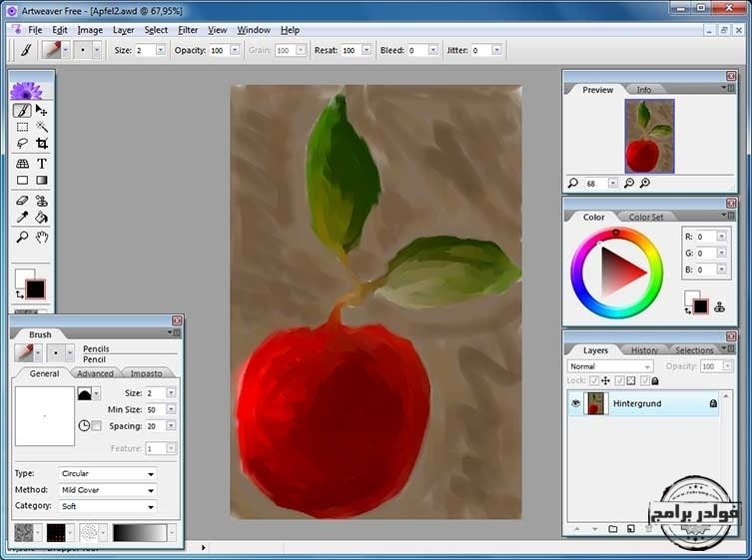The image size is (752, 560).
Task: Create a new layer
Action: (x=631, y=529)
